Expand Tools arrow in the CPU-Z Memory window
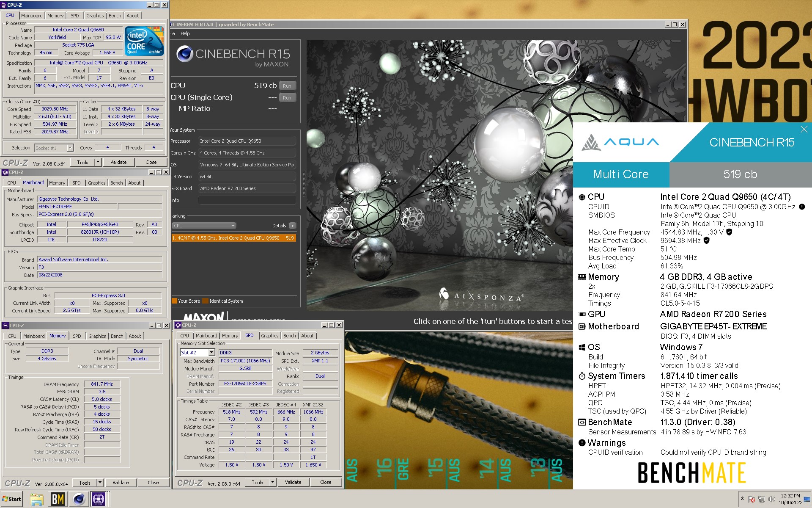 point(100,483)
